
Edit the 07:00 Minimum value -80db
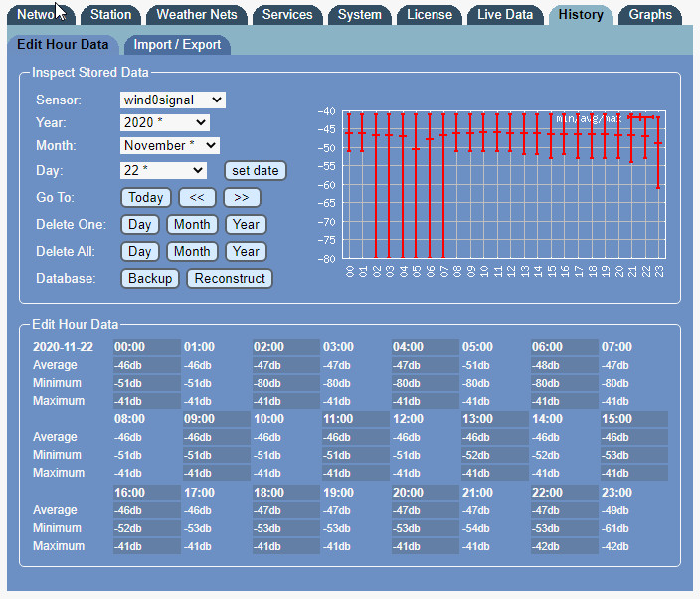pos(634,383)
